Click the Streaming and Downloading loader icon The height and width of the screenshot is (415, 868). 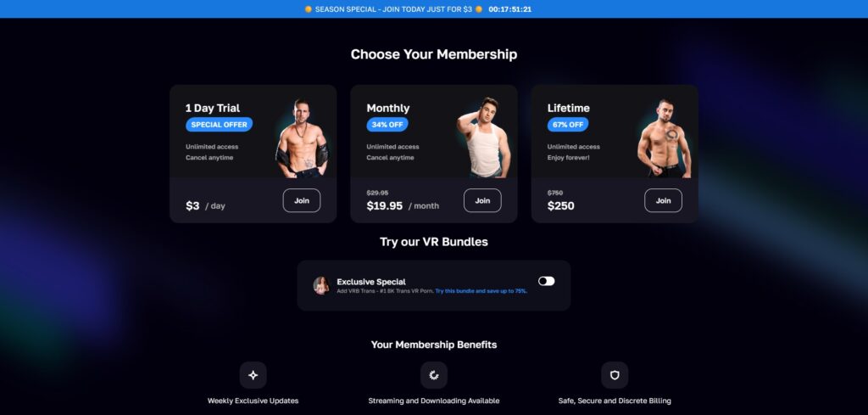coord(434,375)
